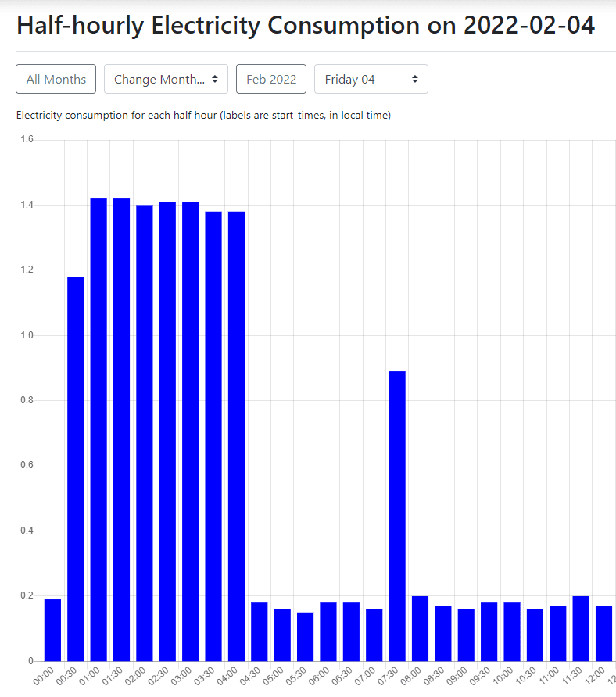Viewport: 616px width, 697px height.
Task: Click the 05:30 lowest bar
Action: pyautogui.click(x=306, y=636)
